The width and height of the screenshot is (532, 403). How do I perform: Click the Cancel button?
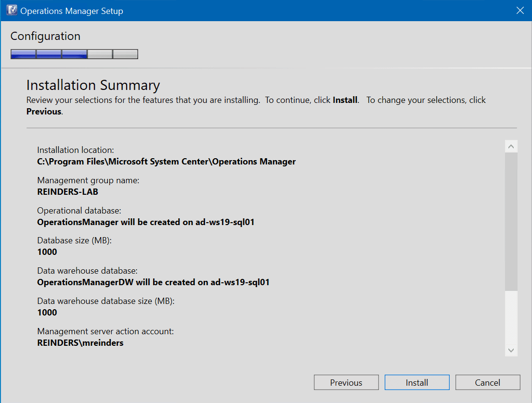[x=488, y=382]
